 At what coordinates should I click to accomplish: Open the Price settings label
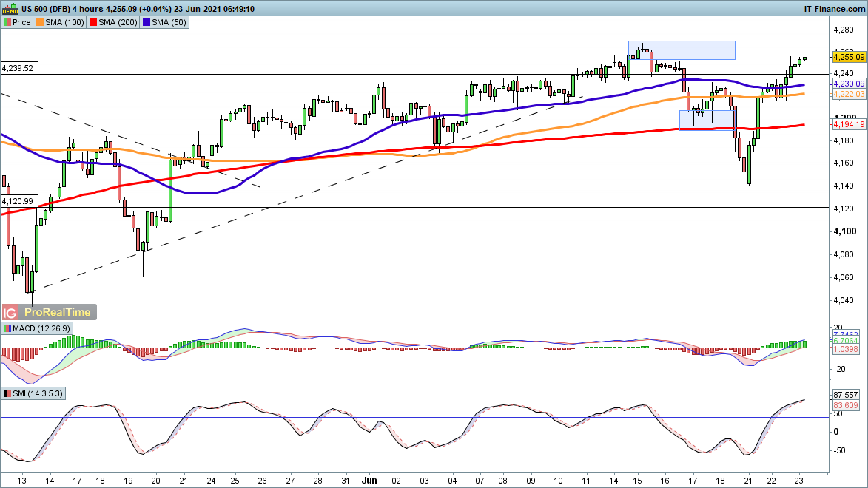click(x=21, y=23)
